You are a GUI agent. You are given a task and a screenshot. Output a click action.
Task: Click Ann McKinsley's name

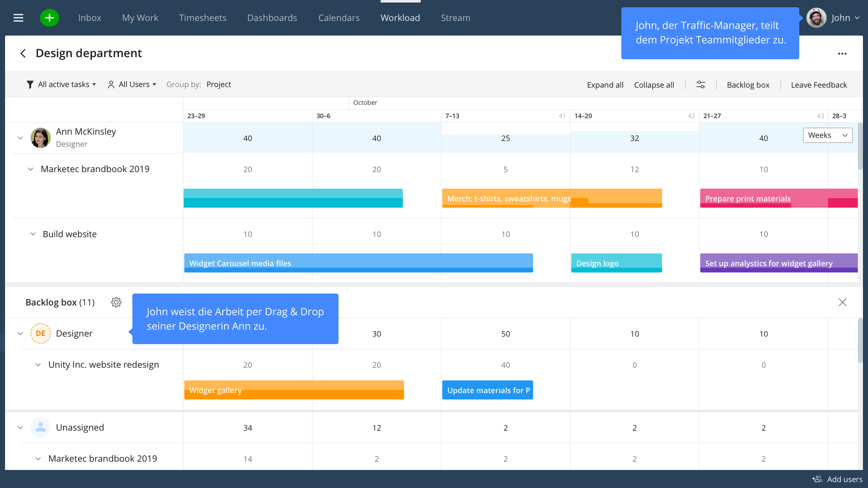pos(86,132)
